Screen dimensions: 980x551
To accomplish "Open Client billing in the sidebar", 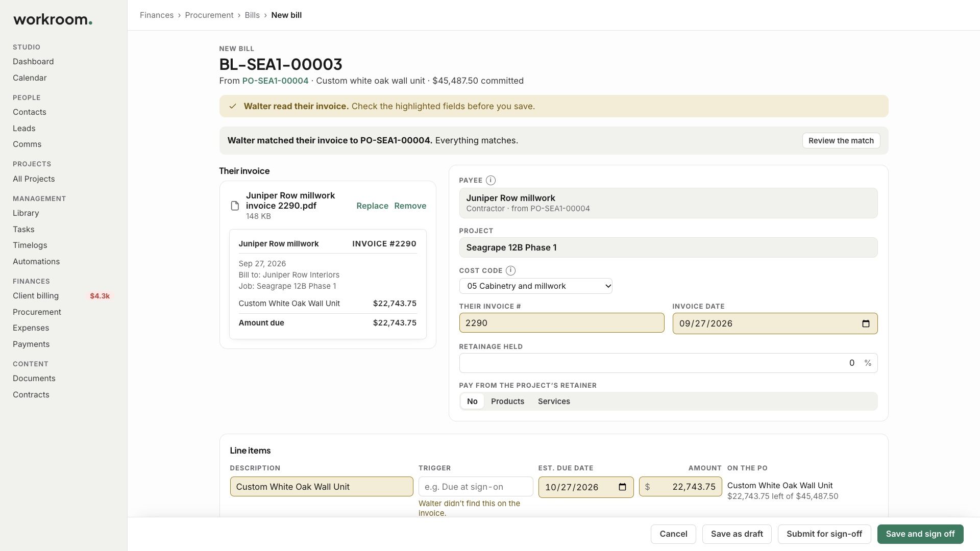I will pos(36,295).
